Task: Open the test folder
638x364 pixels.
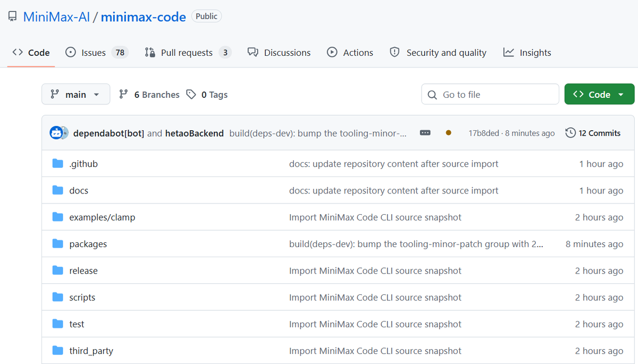Action: point(77,324)
